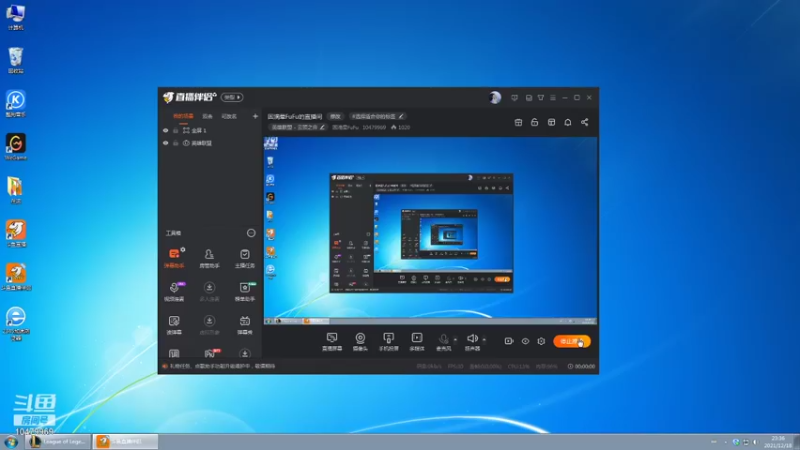Image resolution: width=800 pixels, height=450 pixels.
Task: Edit the game category pencil icon
Action: click(x=322, y=127)
